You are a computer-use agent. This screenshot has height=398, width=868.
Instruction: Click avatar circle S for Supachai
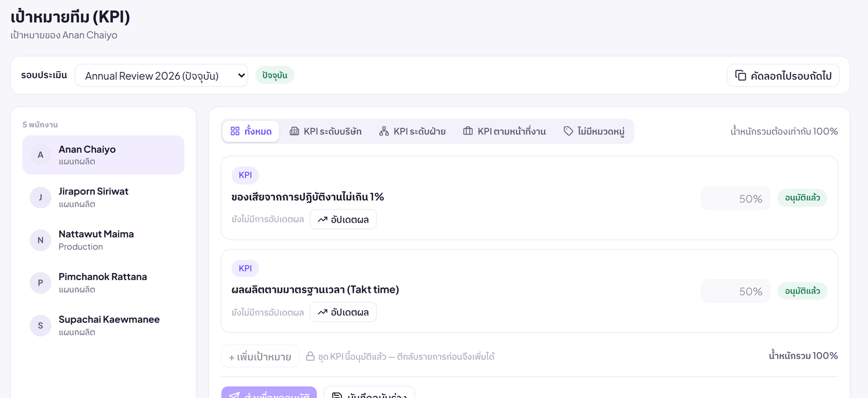[x=41, y=326]
